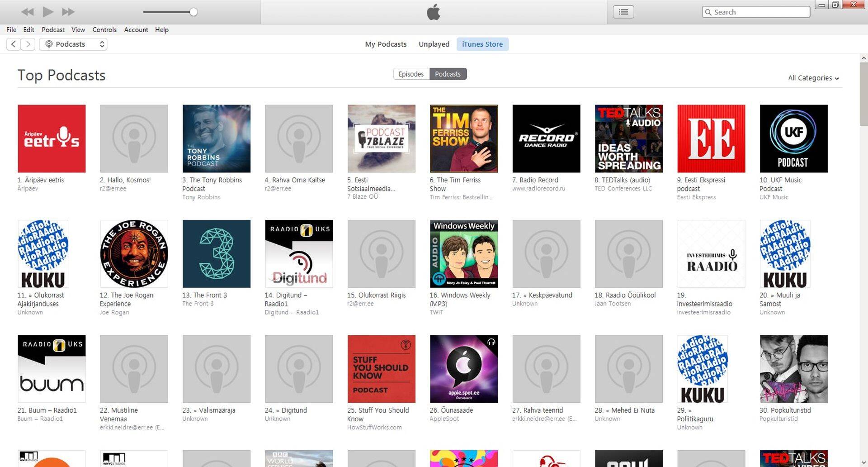The image size is (868, 467).
Task: Switch to the My Podcasts tab
Action: point(386,44)
